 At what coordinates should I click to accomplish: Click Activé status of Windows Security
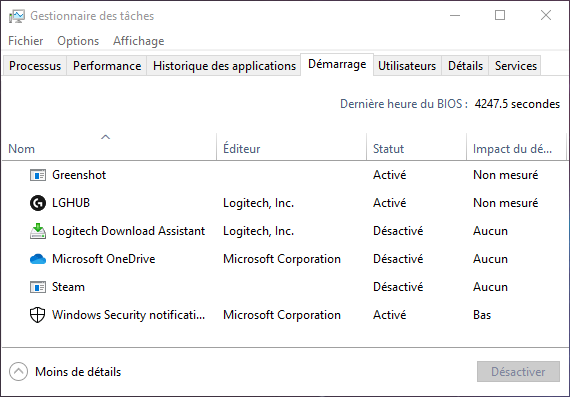[x=389, y=315]
